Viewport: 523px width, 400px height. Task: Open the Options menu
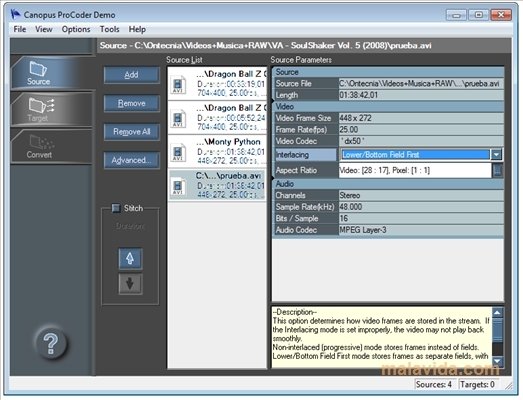(x=76, y=29)
